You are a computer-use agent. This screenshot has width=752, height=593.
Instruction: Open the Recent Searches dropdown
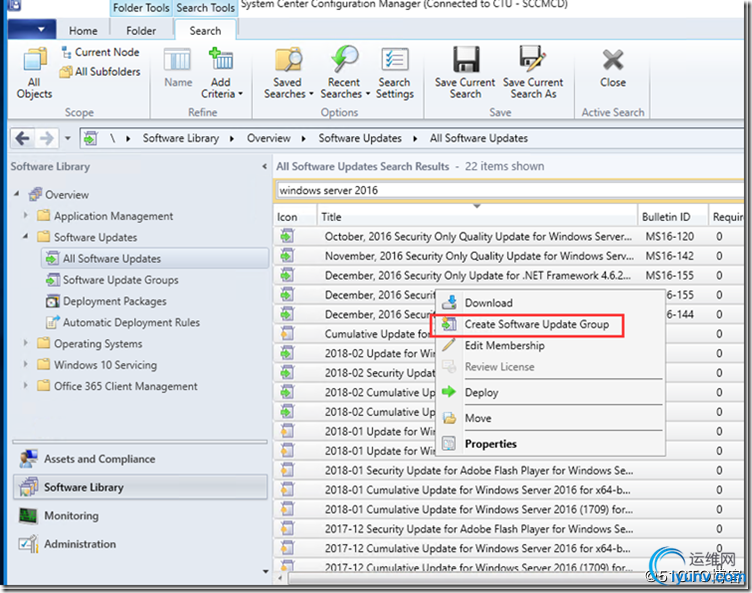(344, 72)
